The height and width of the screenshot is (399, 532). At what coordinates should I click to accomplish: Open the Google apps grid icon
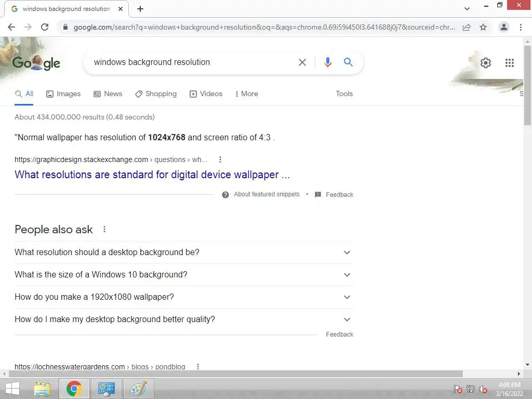click(509, 63)
